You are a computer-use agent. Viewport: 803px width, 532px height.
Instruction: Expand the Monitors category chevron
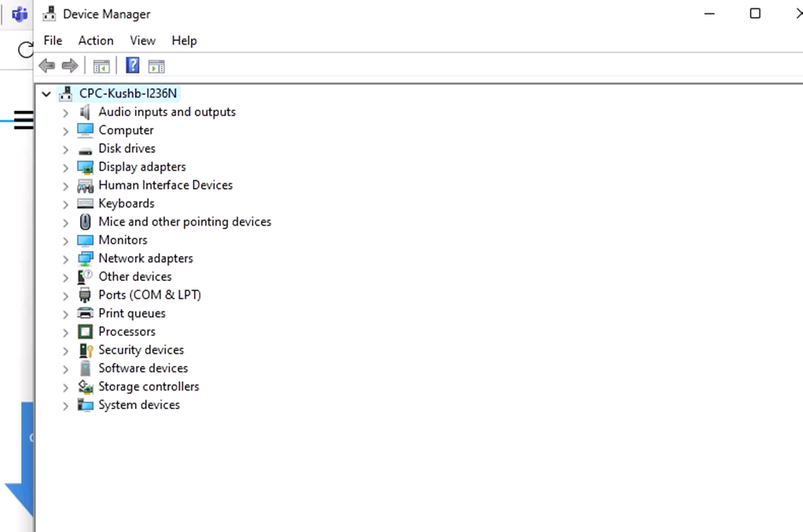point(65,241)
